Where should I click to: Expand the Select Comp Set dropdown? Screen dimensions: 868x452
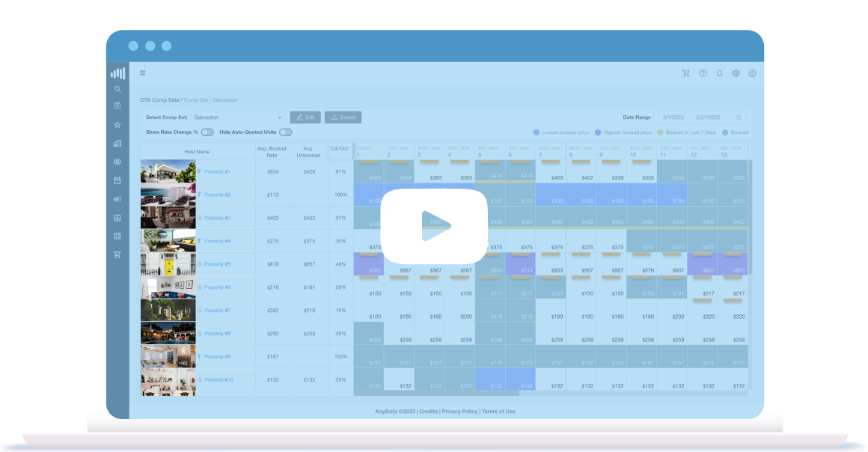(x=238, y=117)
